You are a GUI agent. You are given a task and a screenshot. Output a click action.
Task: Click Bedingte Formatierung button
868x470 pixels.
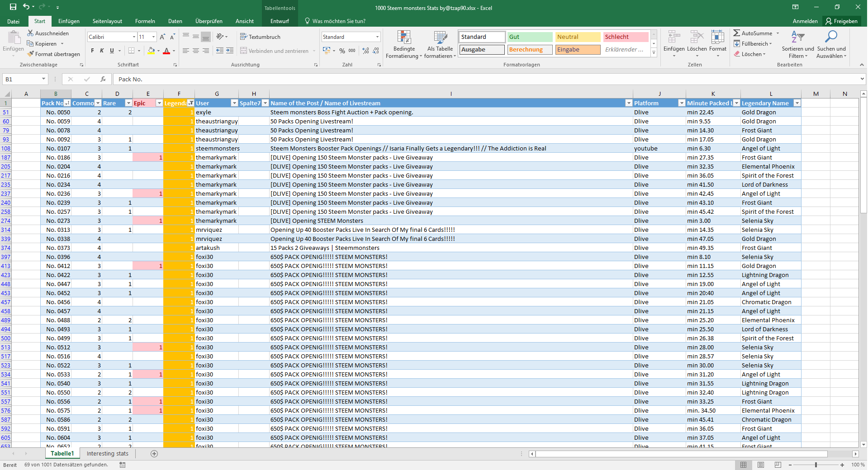[x=404, y=44]
